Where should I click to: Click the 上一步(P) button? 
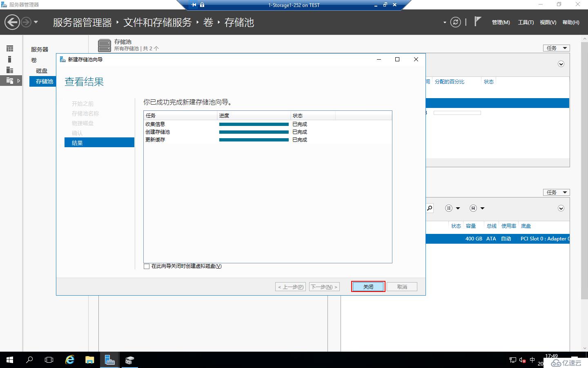[291, 287]
